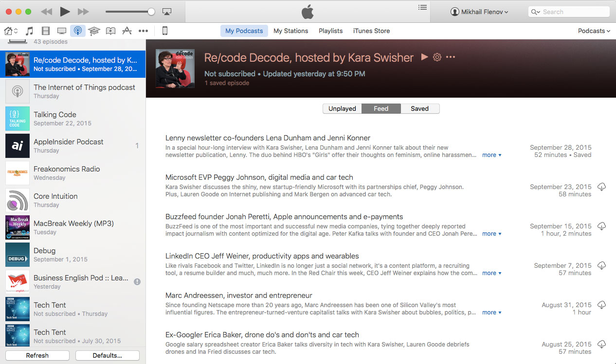This screenshot has height=364, width=616.
Task: Open the connected iPhone device icon
Action: [165, 31]
